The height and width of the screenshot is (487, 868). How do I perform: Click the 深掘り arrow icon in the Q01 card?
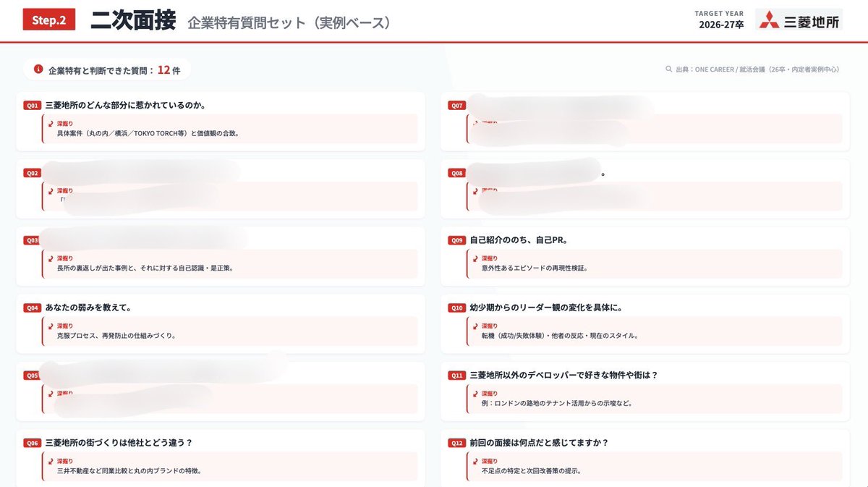tap(51, 124)
